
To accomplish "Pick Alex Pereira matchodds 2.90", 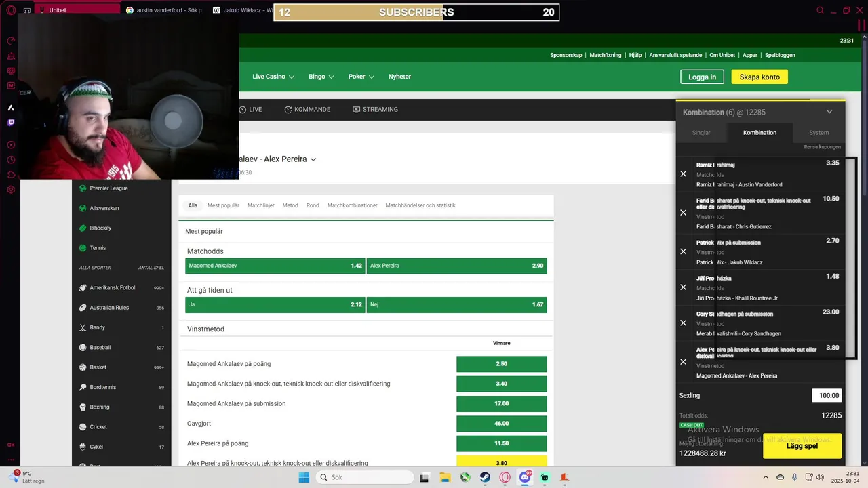I will point(457,266).
